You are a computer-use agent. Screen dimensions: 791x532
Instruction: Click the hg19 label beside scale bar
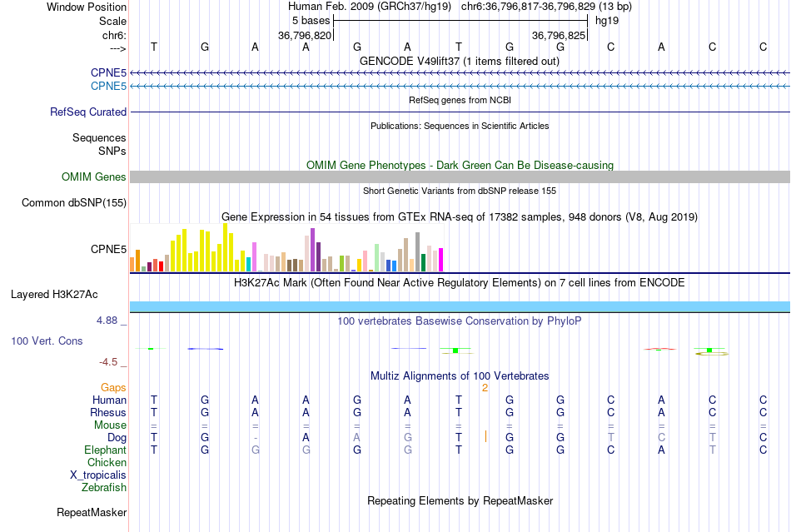(607, 21)
